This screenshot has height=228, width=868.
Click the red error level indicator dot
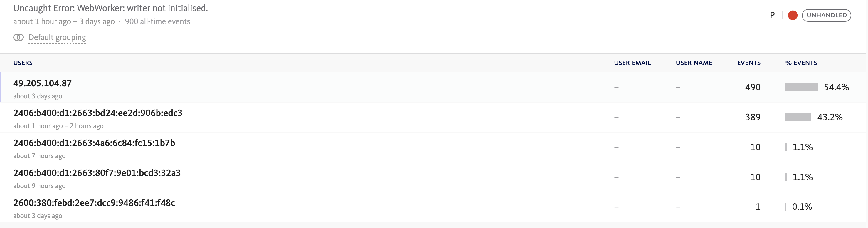(793, 15)
